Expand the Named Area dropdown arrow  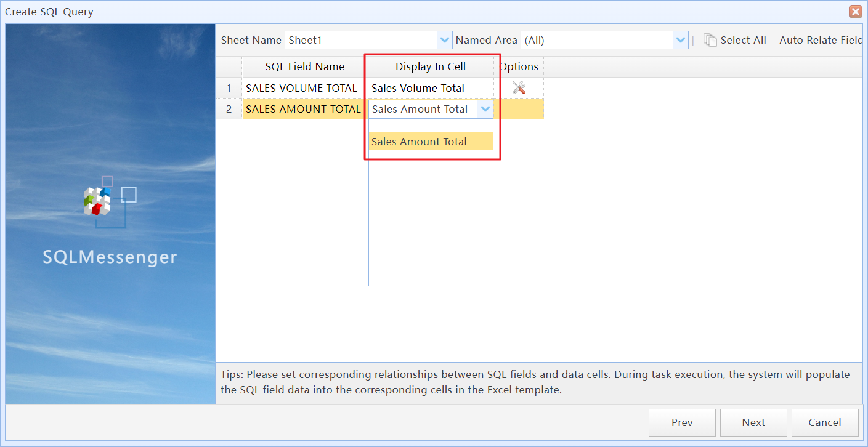click(681, 40)
